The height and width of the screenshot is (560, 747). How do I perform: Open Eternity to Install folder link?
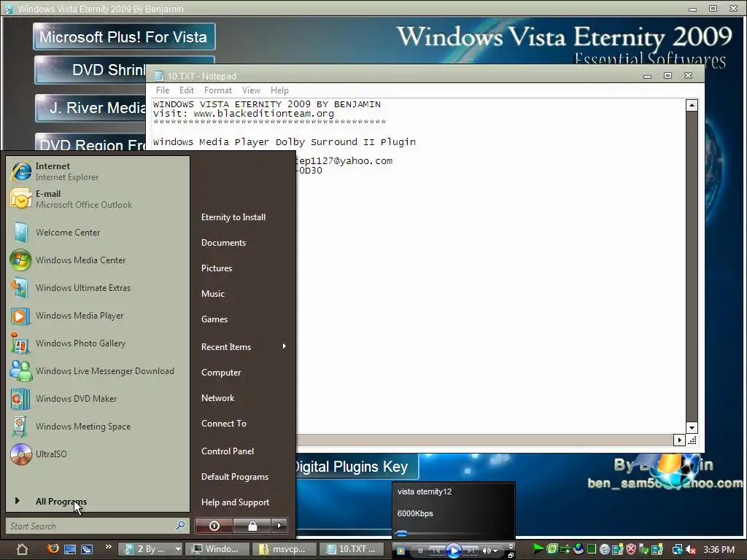click(233, 217)
